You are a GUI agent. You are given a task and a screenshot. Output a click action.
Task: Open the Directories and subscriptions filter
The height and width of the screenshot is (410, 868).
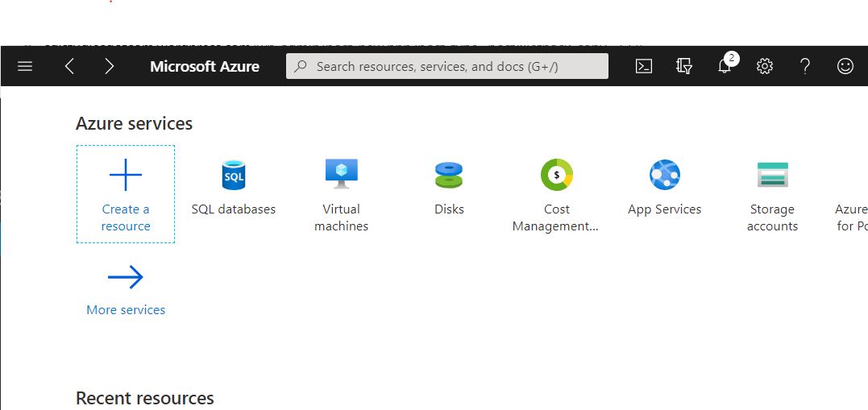click(684, 66)
